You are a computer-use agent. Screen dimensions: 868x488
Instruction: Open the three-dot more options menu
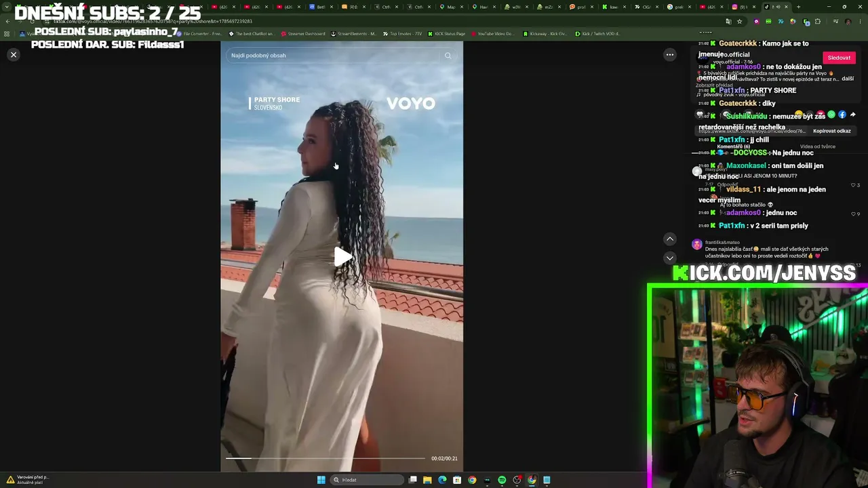click(669, 55)
